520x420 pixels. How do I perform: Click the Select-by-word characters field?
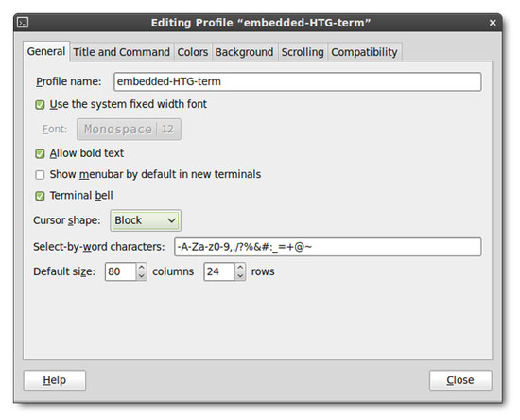(x=328, y=247)
